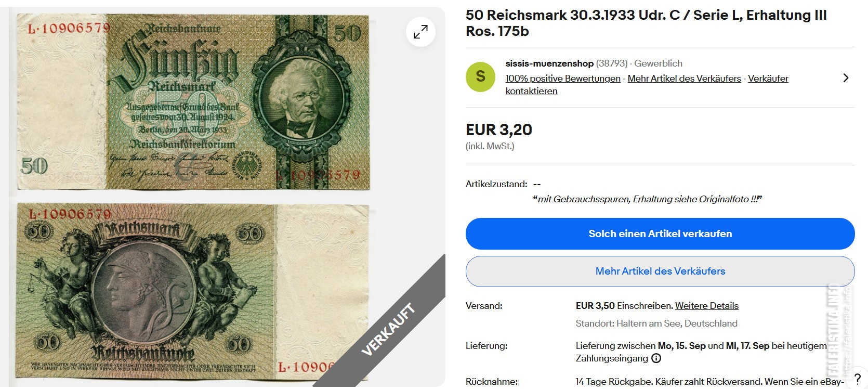Open Weitere Details shipping link

tap(706, 306)
